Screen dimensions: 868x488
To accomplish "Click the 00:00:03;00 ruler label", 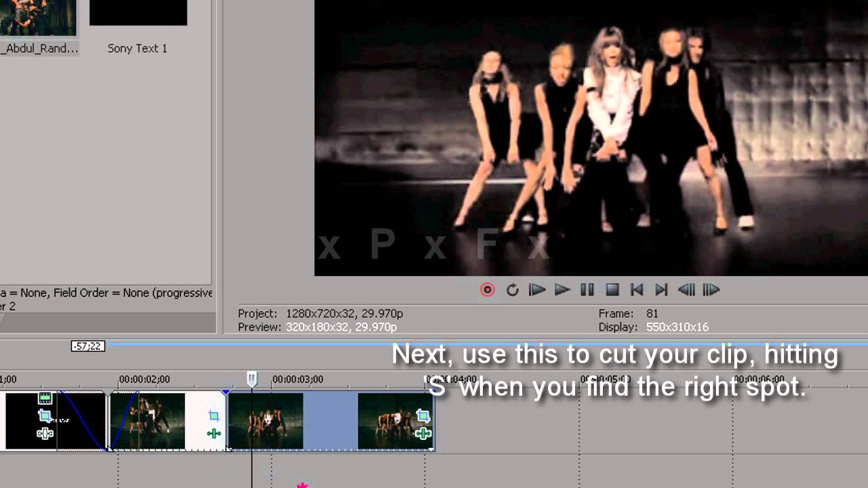I will (x=298, y=380).
